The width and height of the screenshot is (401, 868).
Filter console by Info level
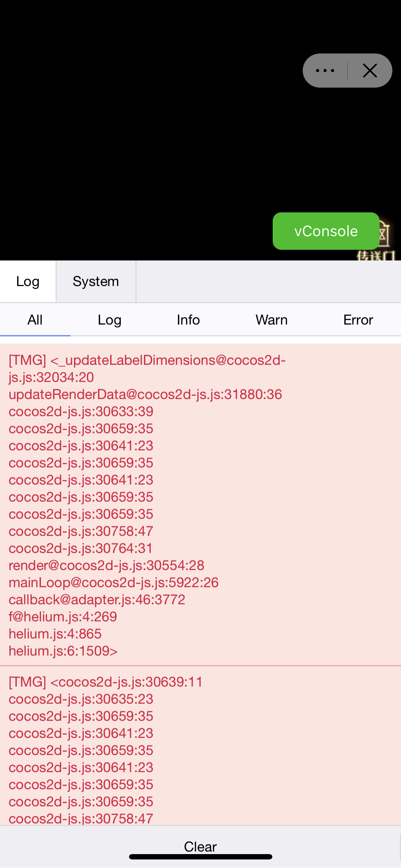tap(188, 320)
